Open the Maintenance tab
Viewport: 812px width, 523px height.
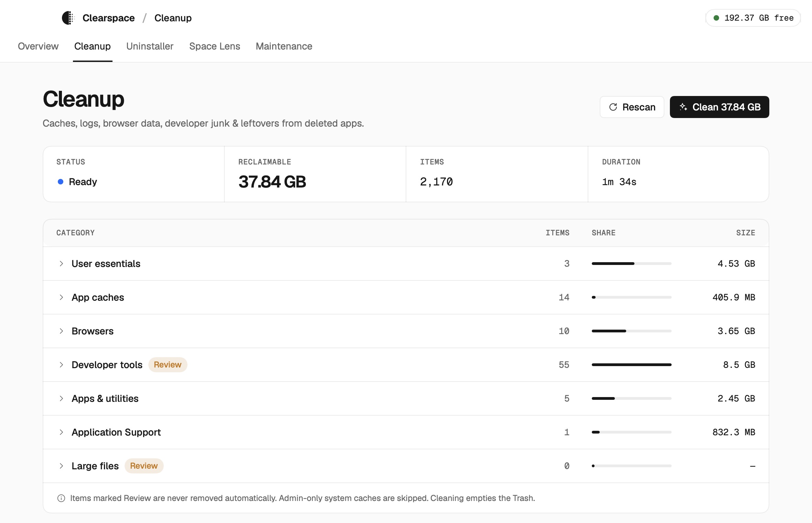(x=284, y=46)
